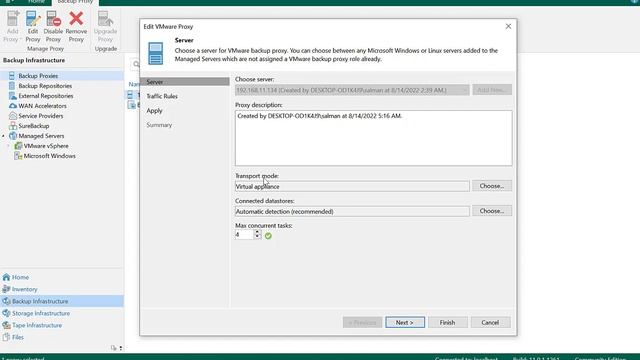The width and height of the screenshot is (640, 360).
Task: Click the Max concurrent tasks value box
Action: 244,235
